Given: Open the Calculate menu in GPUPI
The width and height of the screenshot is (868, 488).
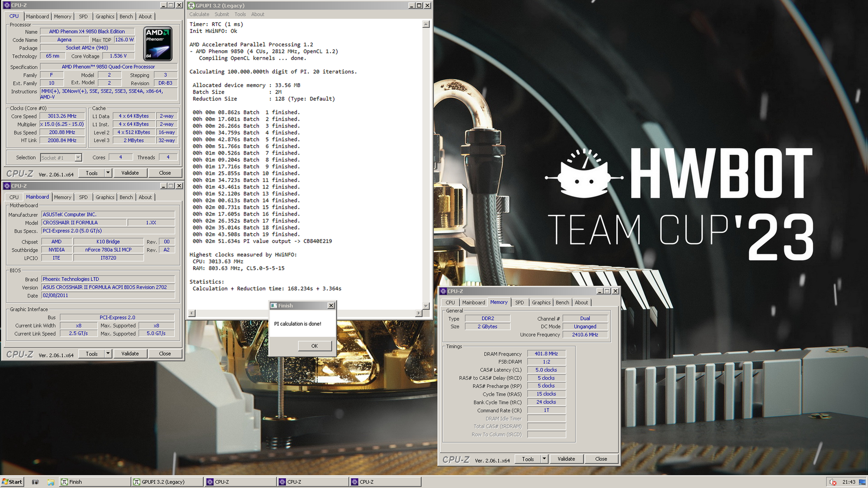Looking at the screenshot, I should click(199, 14).
